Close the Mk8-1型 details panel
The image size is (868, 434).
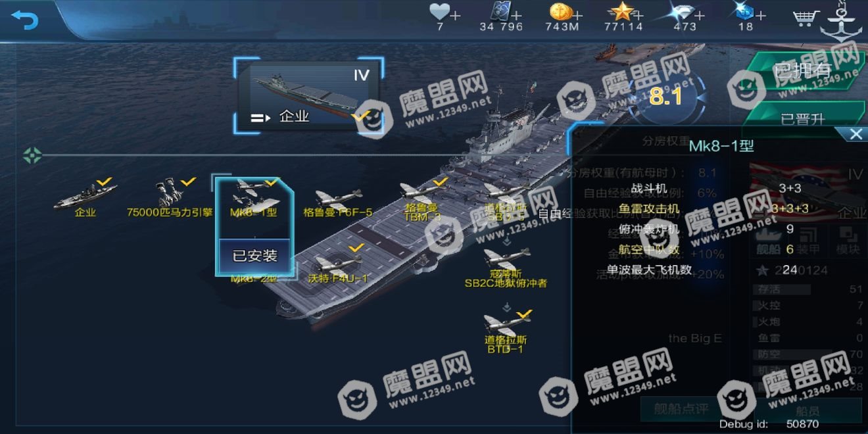click(856, 134)
